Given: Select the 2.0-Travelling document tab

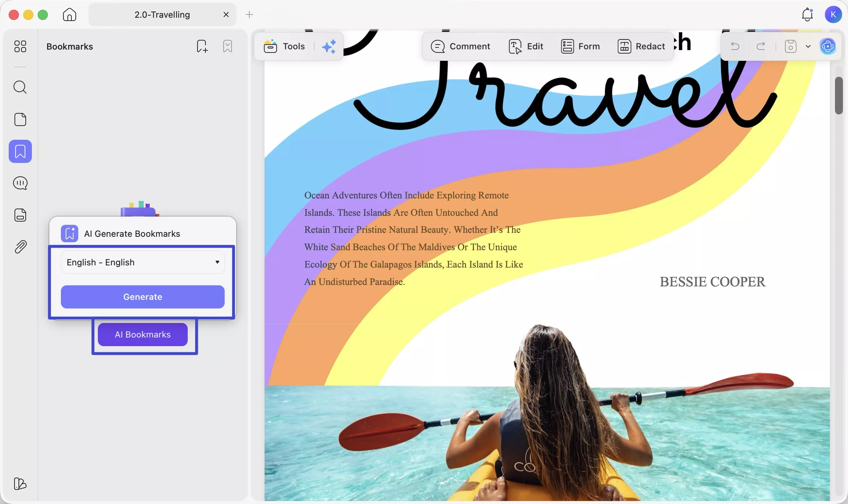Looking at the screenshot, I should (162, 14).
